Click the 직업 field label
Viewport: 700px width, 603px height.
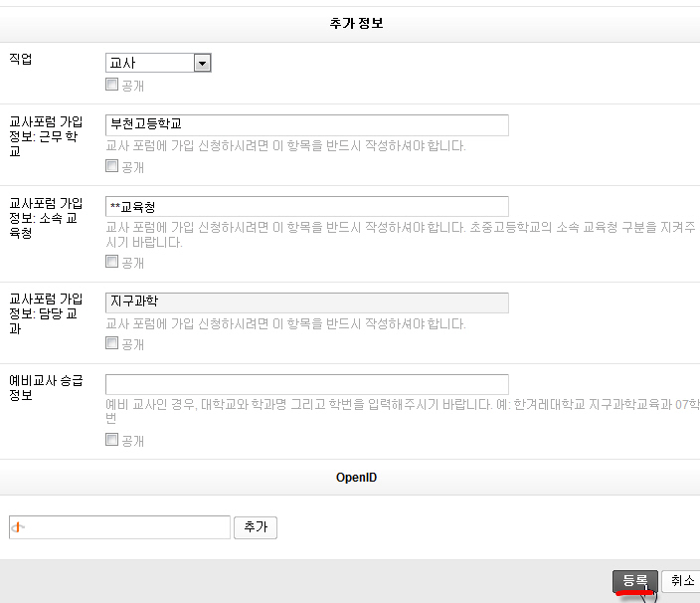[x=21, y=60]
